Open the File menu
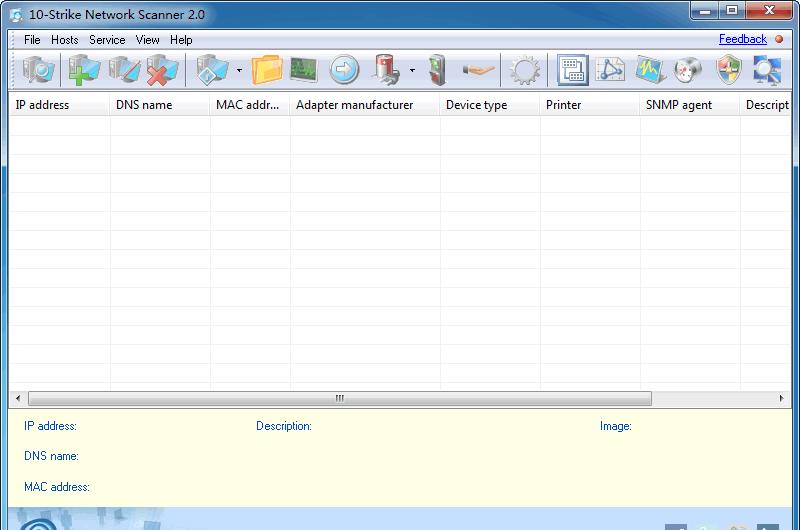Image resolution: width=800 pixels, height=530 pixels. (32, 40)
